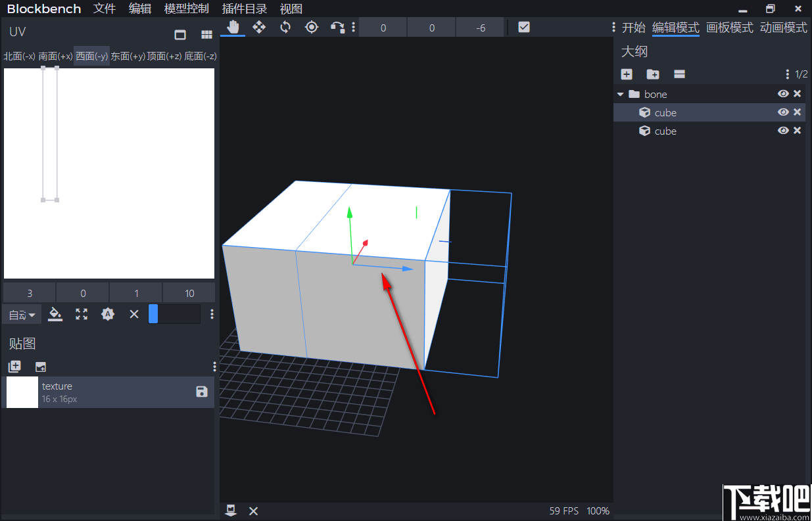The height and width of the screenshot is (521, 812).
Task: Open the 文件 menu
Action: tap(104, 9)
